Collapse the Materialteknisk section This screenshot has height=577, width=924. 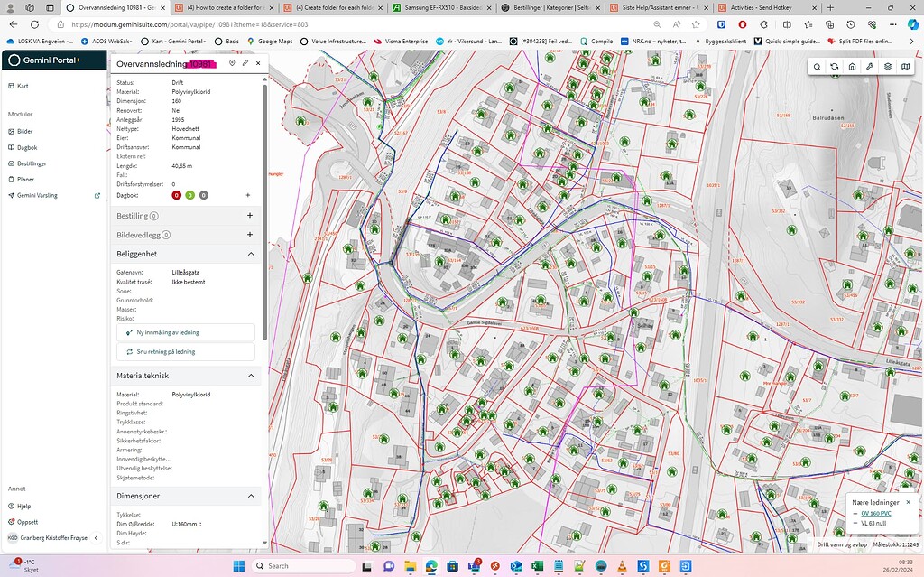(250, 376)
